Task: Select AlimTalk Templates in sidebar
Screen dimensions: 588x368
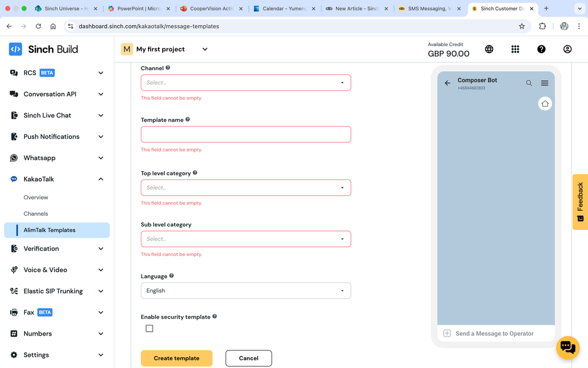Action: point(57,230)
